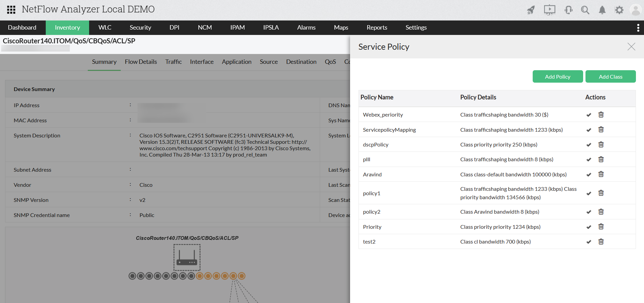Switch to the Traffic tab
Image resolution: width=644 pixels, height=303 pixels.
(174, 62)
